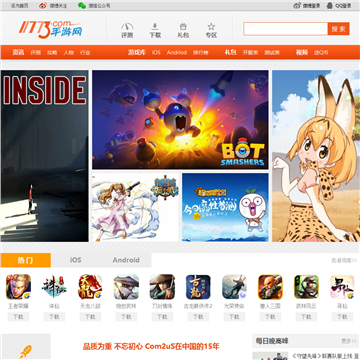Click inside the search input field

point(285,29)
